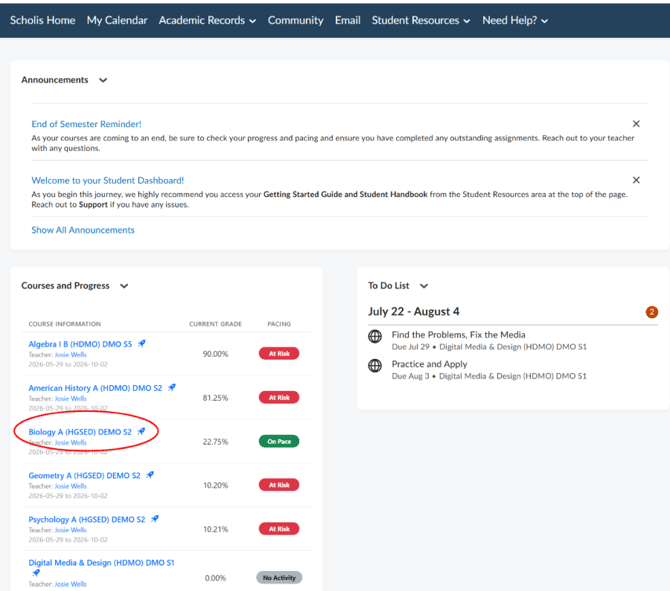
Task: Click teacher Josie Wells under Psychology A
Action: [71, 530]
